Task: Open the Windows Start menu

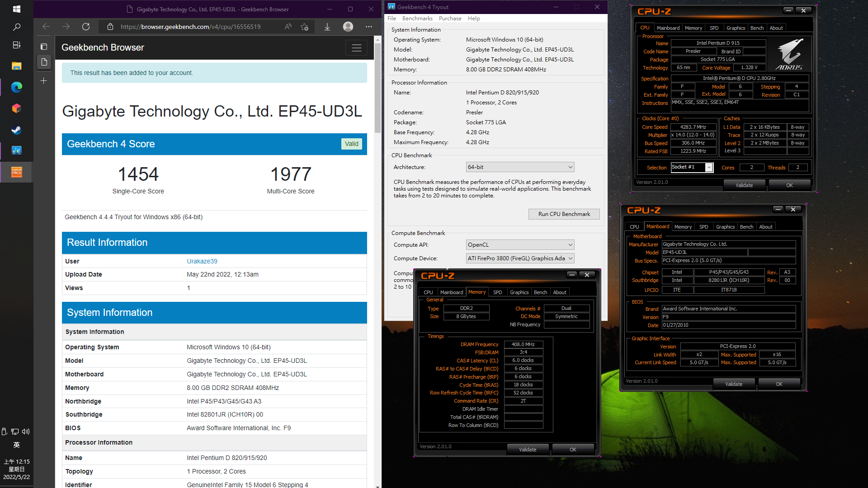Action: [16, 9]
